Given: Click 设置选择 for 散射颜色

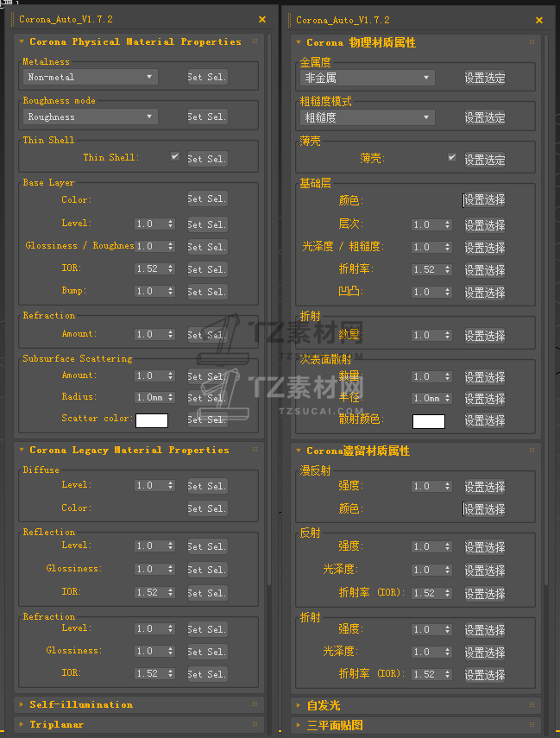Looking at the screenshot, I should pos(485,420).
